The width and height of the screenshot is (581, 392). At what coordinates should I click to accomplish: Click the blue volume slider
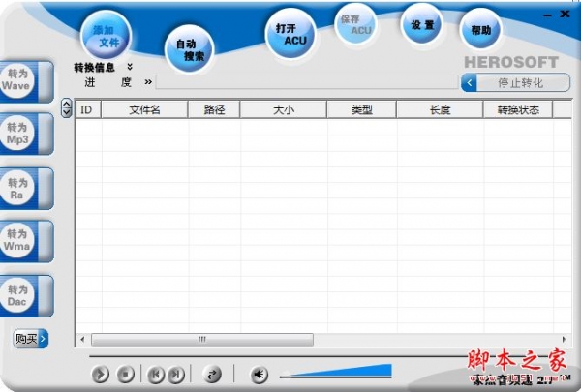(336, 371)
